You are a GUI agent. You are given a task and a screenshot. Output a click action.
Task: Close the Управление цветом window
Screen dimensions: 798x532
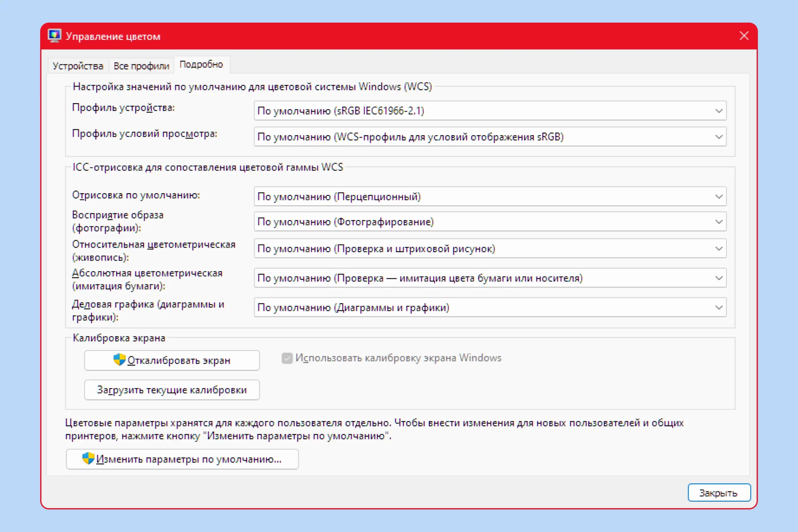[x=744, y=36]
